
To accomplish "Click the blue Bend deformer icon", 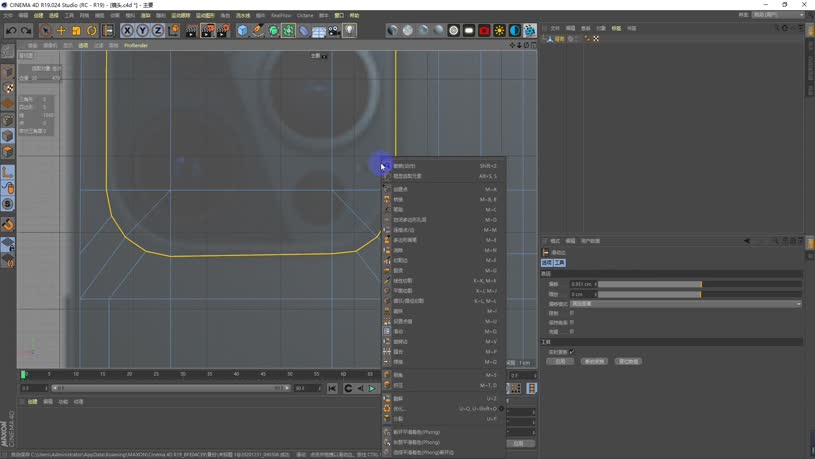I will click(304, 31).
